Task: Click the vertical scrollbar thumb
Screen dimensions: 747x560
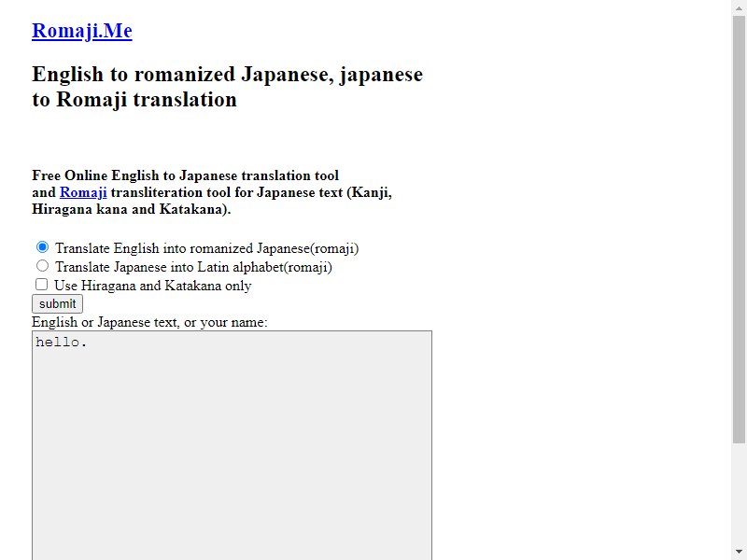Action: coord(739,230)
